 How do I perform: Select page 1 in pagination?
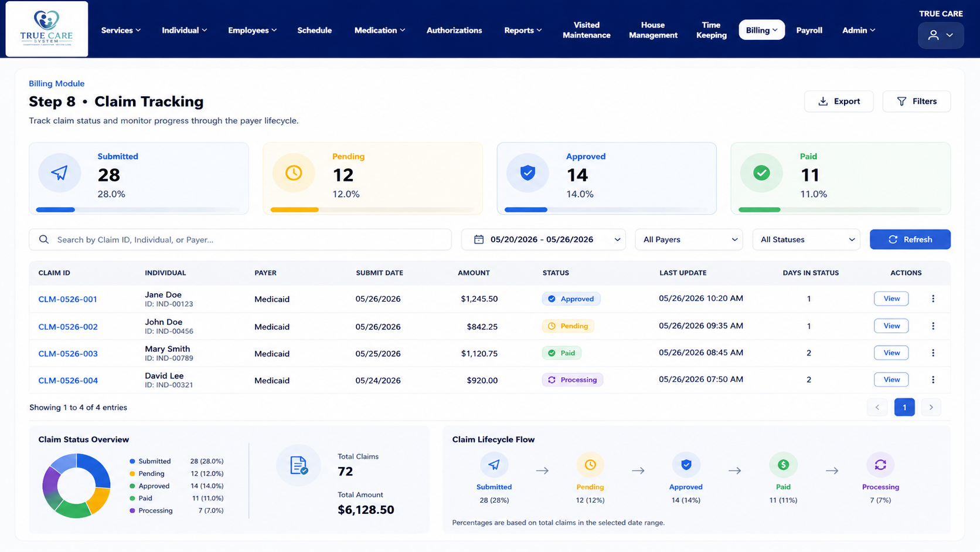pyautogui.click(x=904, y=407)
